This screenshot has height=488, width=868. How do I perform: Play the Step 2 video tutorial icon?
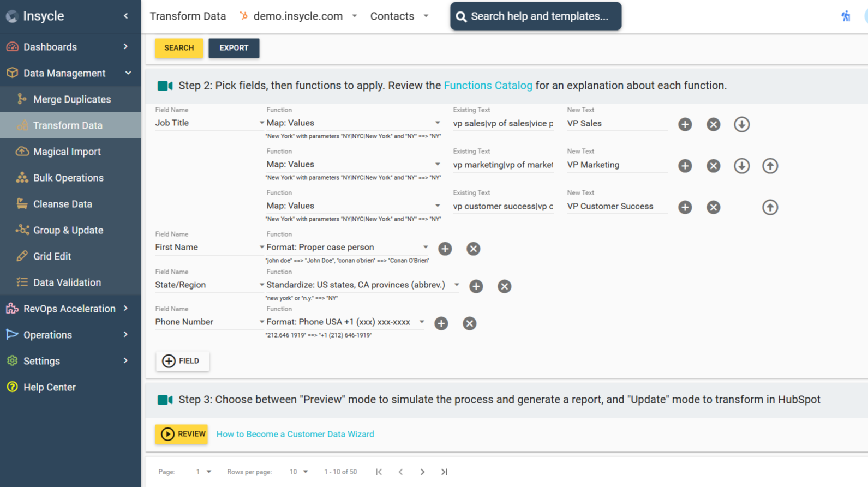click(x=165, y=86)
